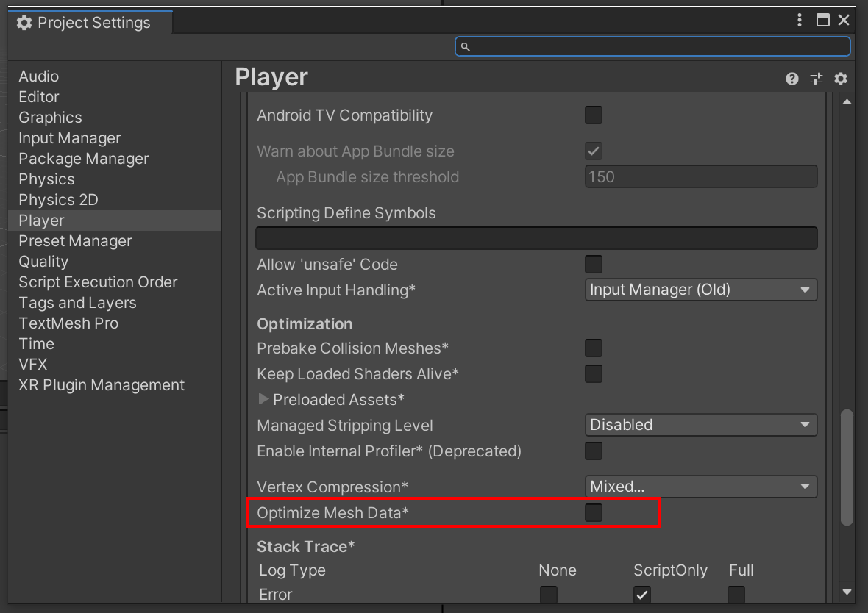868x613 pixels.
Task: Click the scrollbar's down arrow
Action: pos(847,592)
